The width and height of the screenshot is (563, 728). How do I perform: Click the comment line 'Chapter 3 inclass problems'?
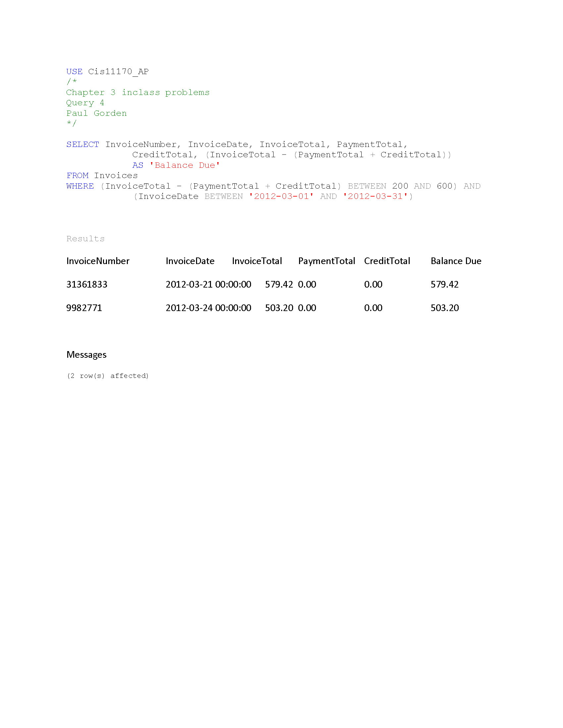click(x=138, y=92)
